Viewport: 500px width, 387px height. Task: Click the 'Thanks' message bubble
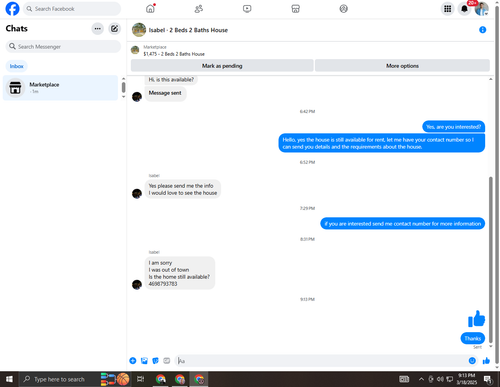pos(472,338)
